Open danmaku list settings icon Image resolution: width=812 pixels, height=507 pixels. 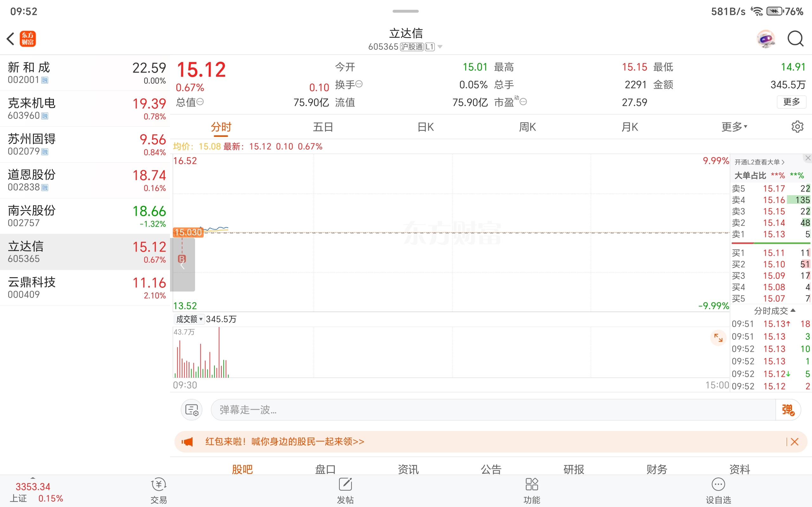coord(192,410)
